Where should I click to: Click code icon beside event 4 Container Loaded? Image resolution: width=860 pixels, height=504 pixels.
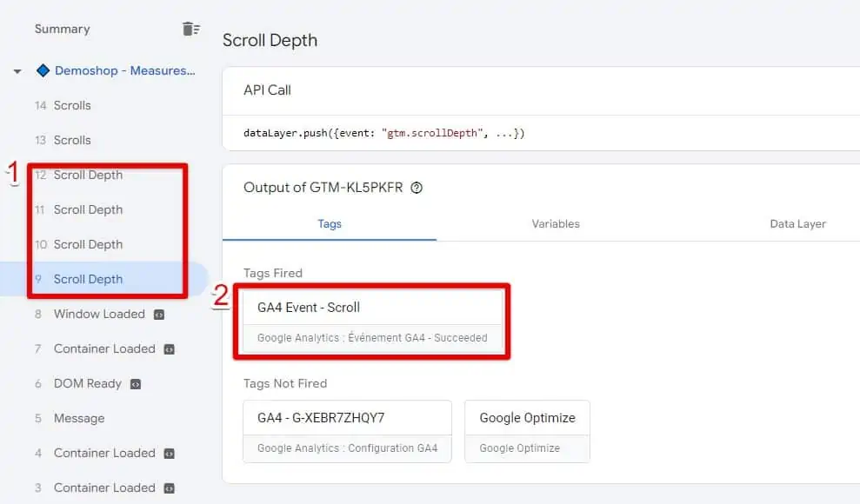pyautogui.click(x=170, y=453)
